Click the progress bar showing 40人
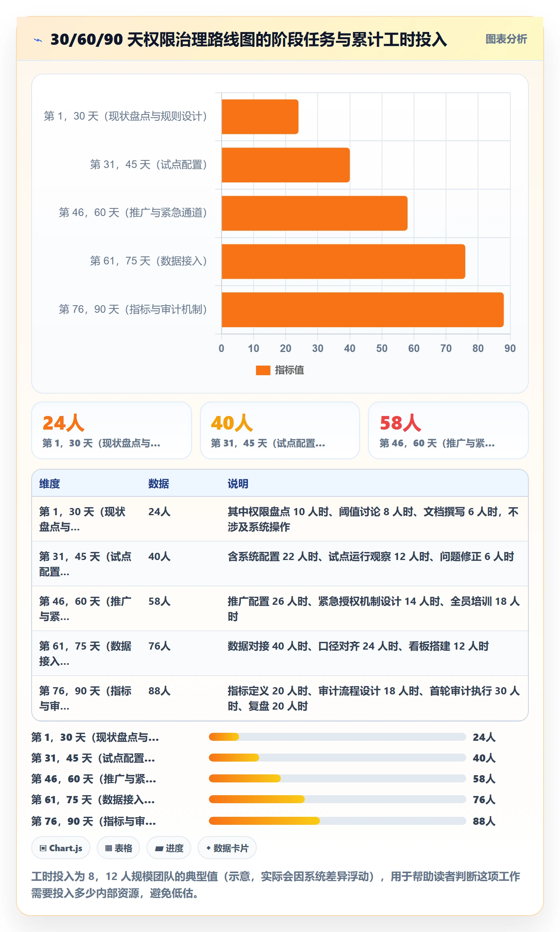 pyautogui.click(x=338, y=758)
